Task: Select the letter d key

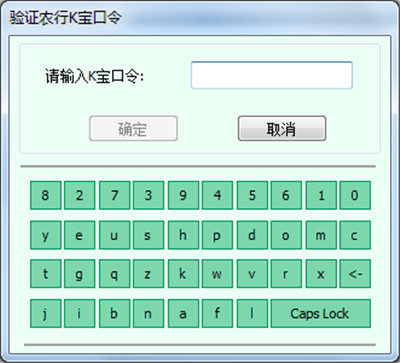Action: [x=252, y=235]
